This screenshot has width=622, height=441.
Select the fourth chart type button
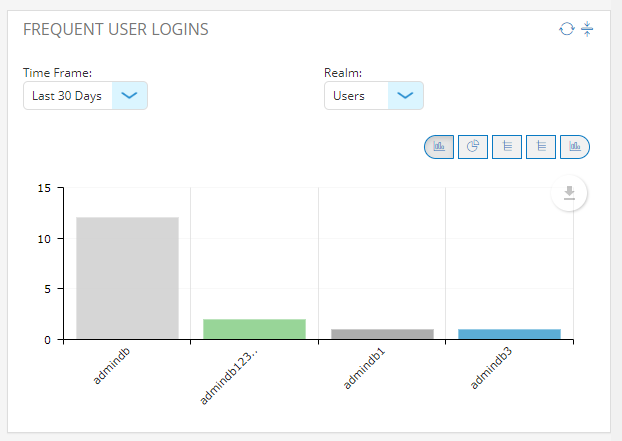541,147
